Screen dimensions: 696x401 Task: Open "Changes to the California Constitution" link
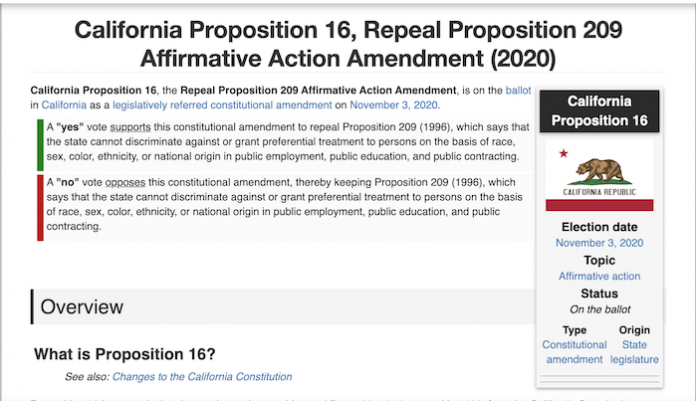[202, 377]
